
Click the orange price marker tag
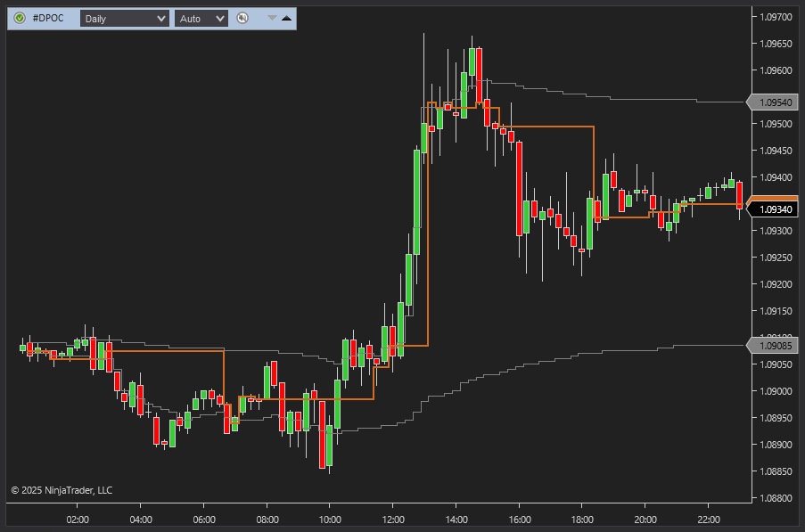tap(772, 200)
